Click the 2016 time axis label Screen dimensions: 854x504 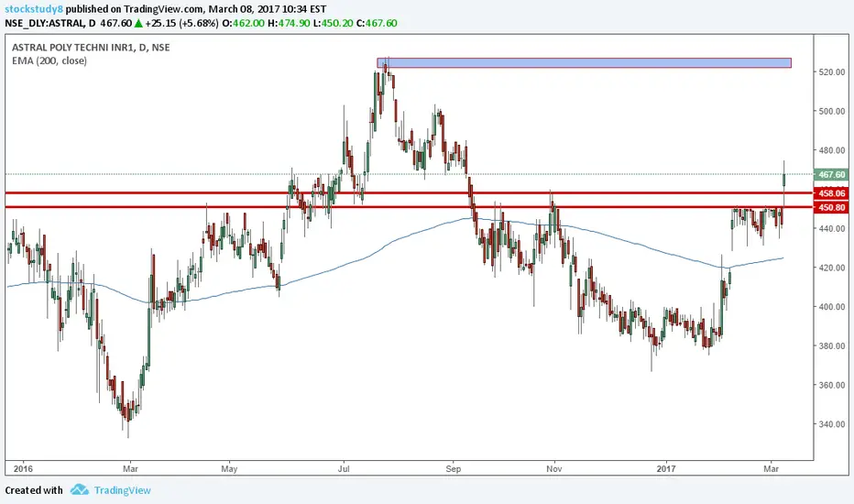[x=23, y=468]
